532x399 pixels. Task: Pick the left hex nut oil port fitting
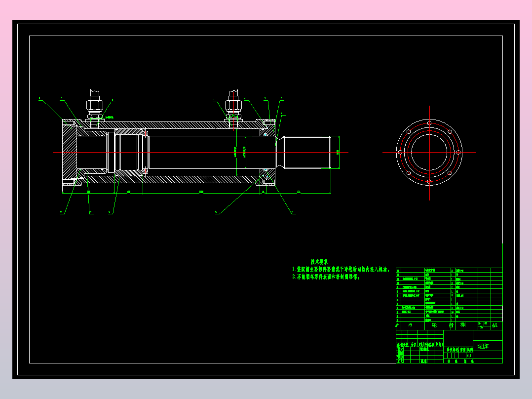point(95,105)
